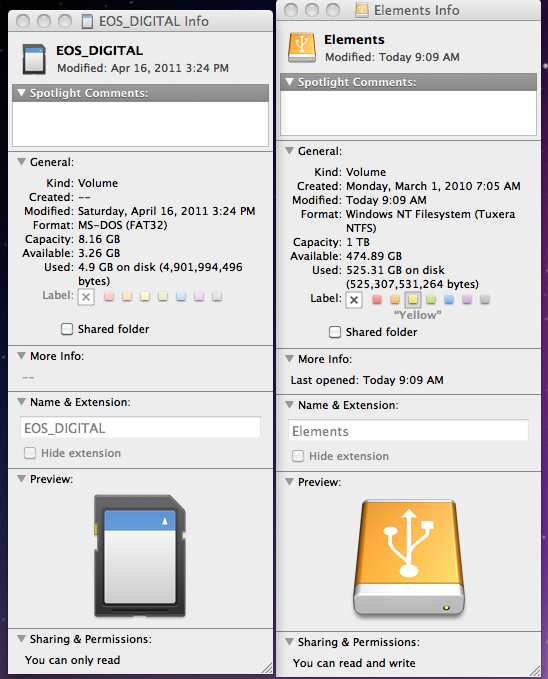Image resolution: width=548 pixels, height=679 pixels.
Task: Click '1 TB' capacity value
Action: pos(358,242)
